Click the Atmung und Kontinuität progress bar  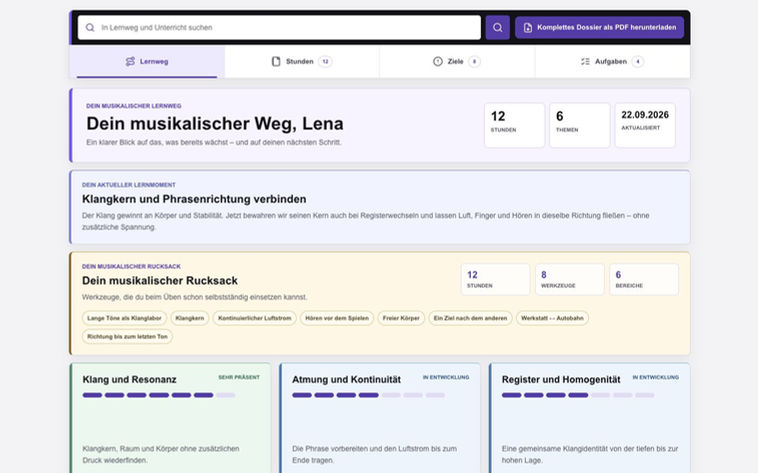click(368, 395)
